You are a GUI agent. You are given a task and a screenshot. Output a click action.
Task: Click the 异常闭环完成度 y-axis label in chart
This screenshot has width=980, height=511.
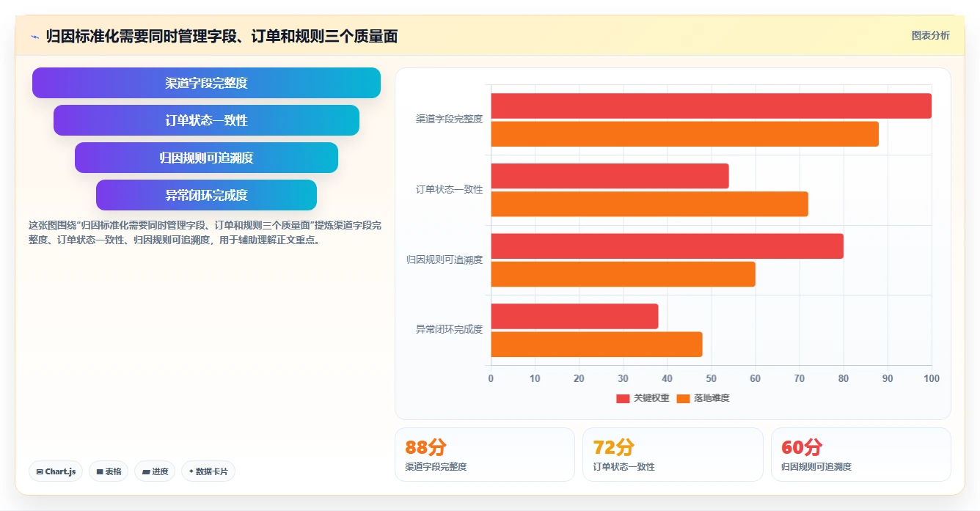449,329
